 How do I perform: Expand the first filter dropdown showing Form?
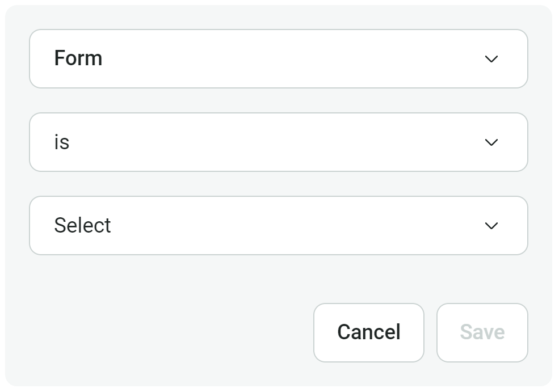pos(278,59)
